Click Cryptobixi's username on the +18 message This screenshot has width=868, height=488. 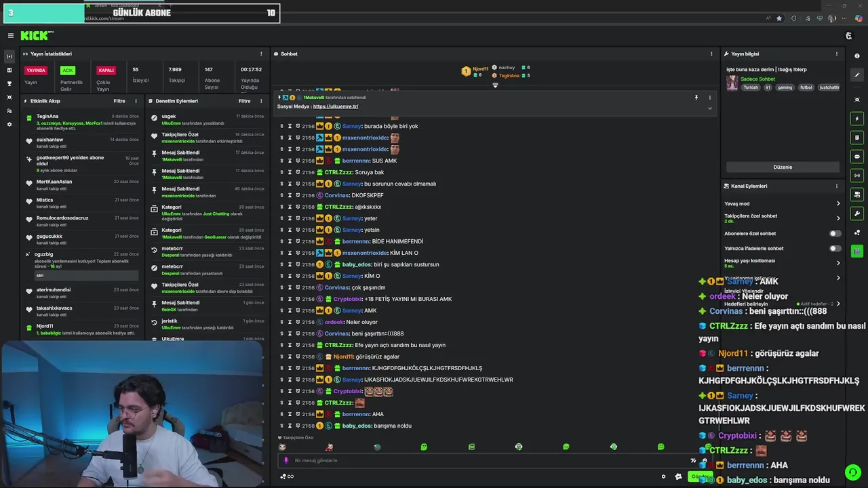(346, 299)
